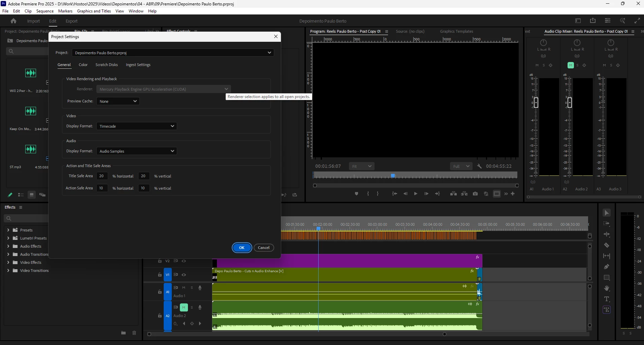Lock the A2 track
Viewport: 644px width, 345px height.
coord(160,316)
